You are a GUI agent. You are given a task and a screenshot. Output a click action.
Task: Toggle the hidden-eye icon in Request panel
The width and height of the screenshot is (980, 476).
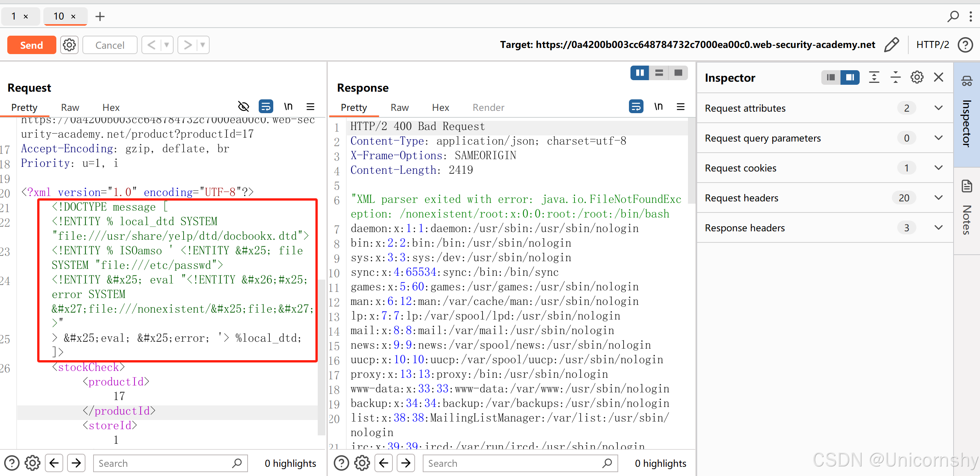click(244, 107)
